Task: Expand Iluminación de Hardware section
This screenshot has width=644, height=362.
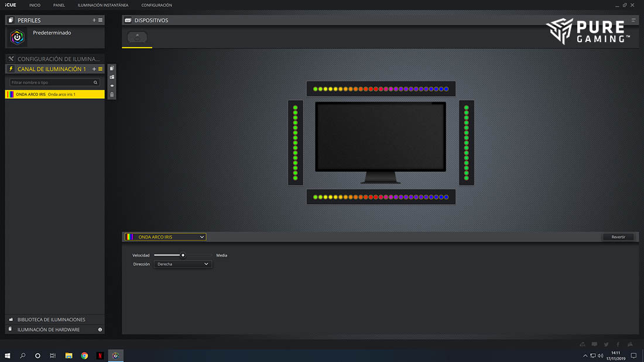Action: point(49,330)
